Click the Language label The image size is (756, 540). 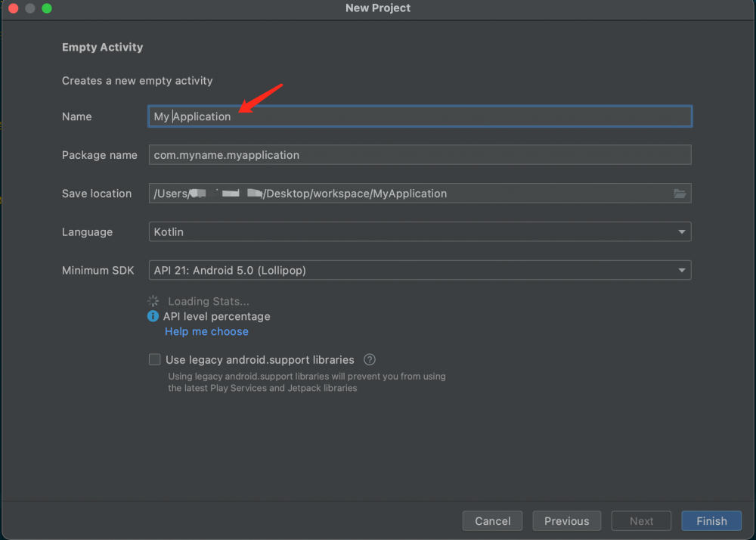pyautogui.click(x=87, y=232)
